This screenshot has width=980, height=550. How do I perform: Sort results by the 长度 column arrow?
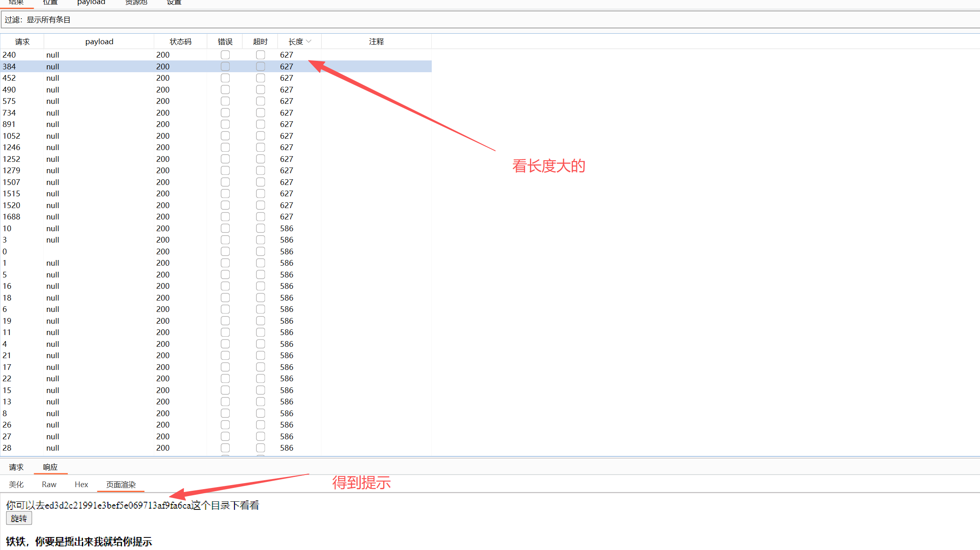(309, 41)
